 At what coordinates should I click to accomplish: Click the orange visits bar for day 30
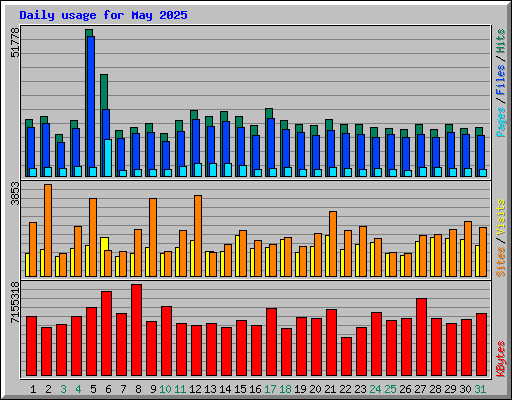pos(468,249)
